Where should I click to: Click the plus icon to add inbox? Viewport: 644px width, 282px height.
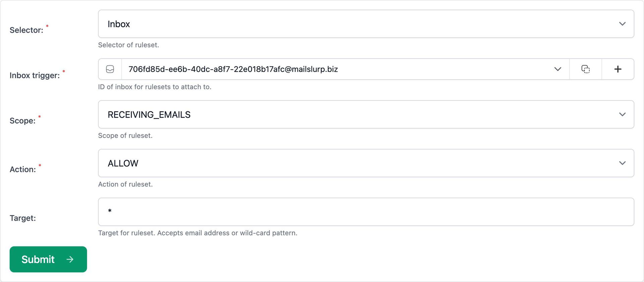coord(618,69)
